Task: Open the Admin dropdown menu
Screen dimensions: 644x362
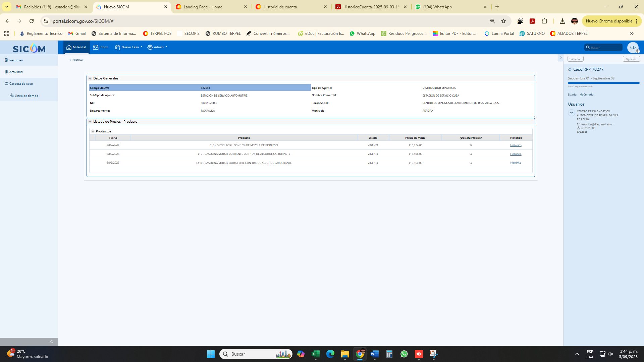Action: click(157, 47)
